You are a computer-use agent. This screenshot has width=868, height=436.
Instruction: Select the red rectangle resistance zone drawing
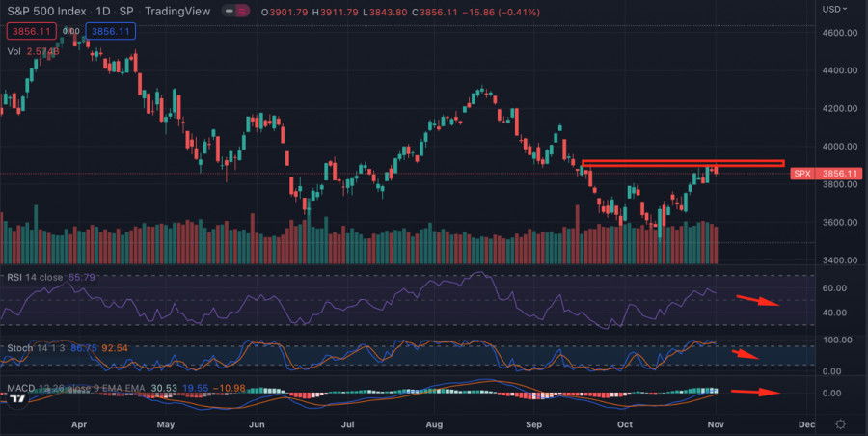(683, 163)
